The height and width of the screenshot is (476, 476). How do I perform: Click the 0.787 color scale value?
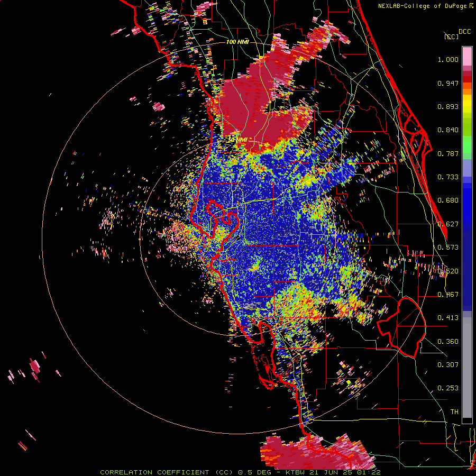coord(448,153)
